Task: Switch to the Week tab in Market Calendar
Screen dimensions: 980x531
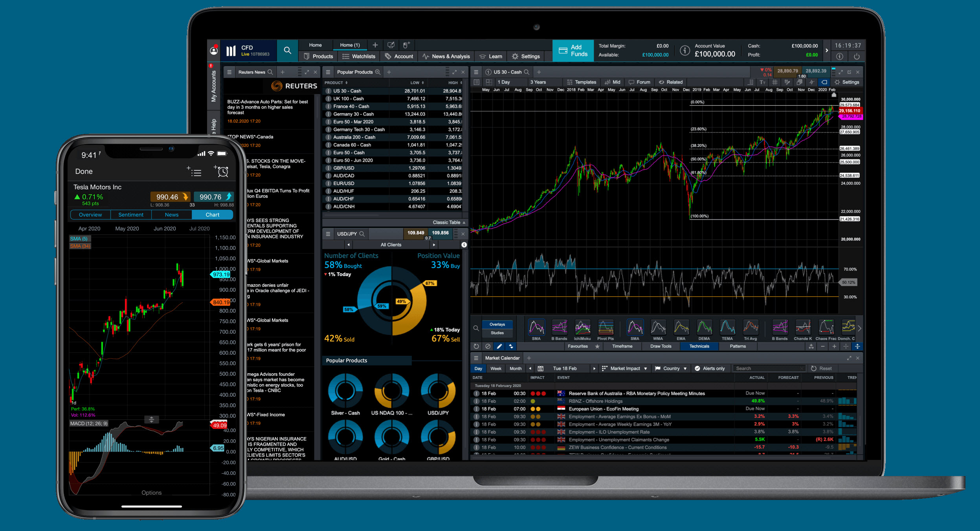Action: tap(495, 369)
